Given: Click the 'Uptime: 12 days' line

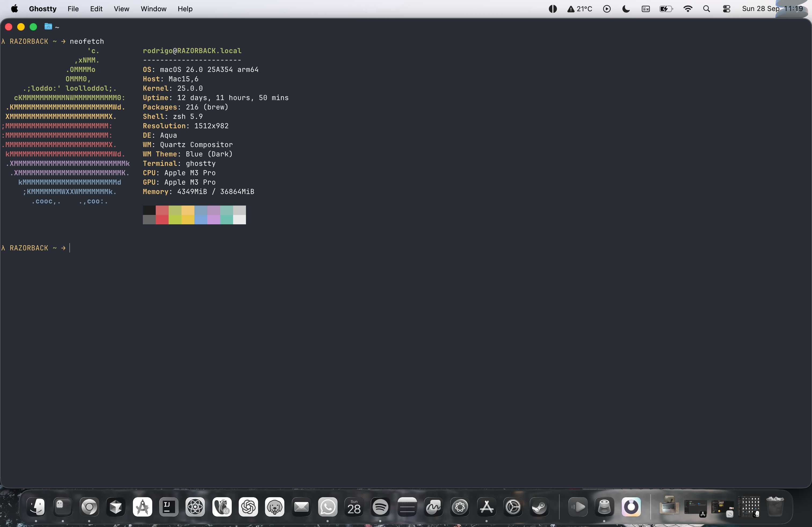Looking at the screenshot, I should click(216, 97).
